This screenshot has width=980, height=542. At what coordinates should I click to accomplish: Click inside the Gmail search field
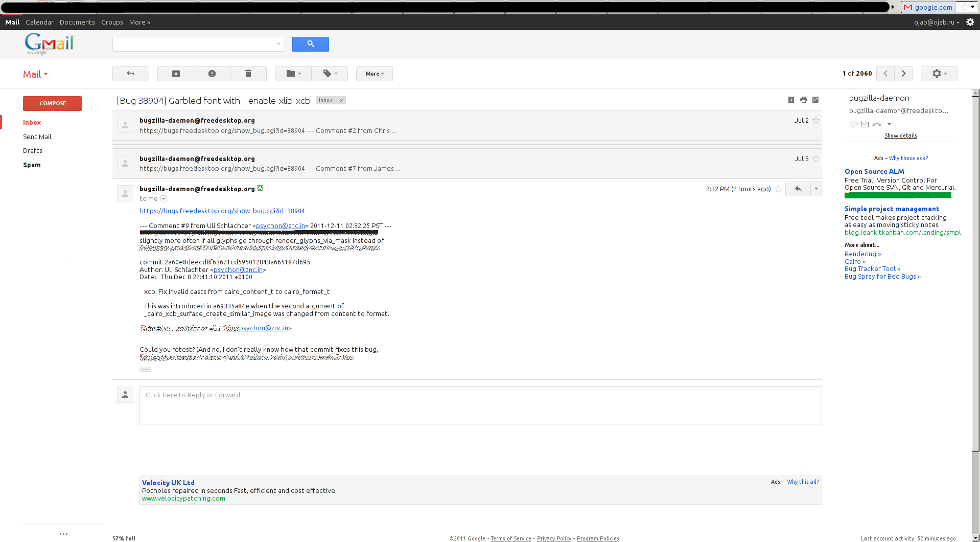point(194,44)
